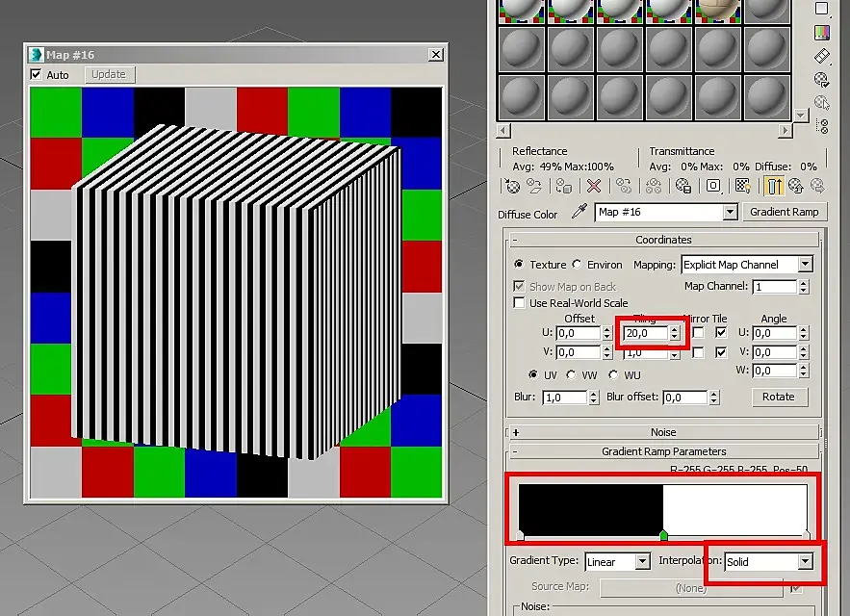Click the Sample UV Tiling icon
The image size is (850, 616).
822,8
